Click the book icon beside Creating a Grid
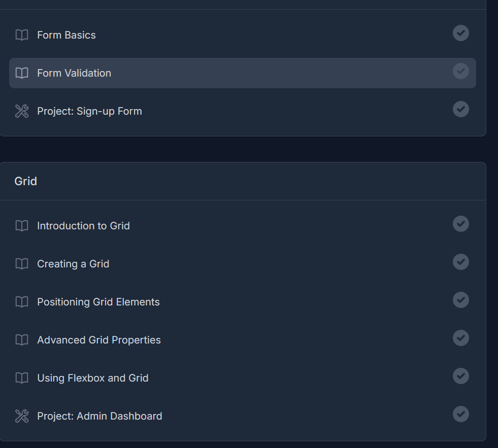Image resolution: width=498 pixels, height=448 pixels. (22, 264)
